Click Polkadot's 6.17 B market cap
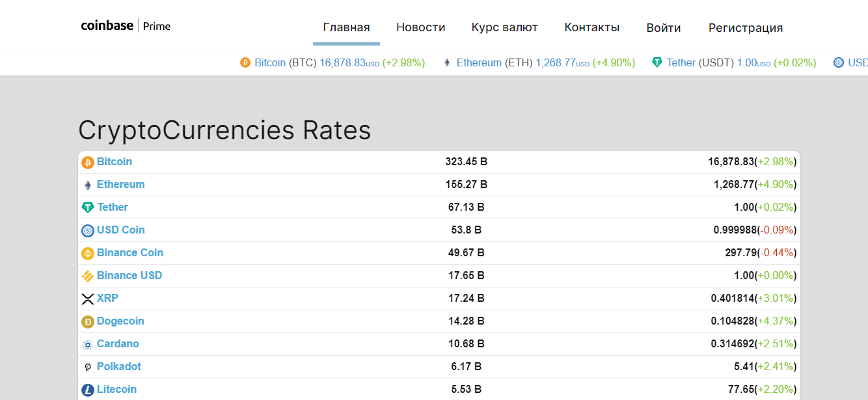 (x=467, y=366)
